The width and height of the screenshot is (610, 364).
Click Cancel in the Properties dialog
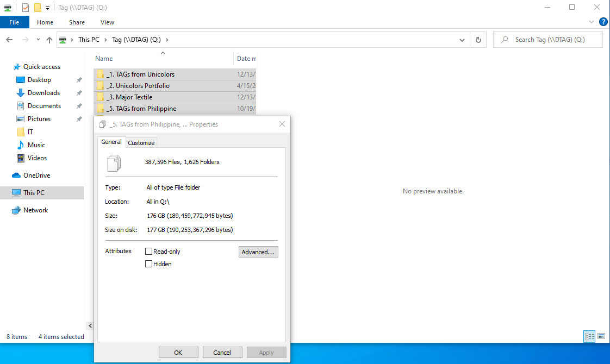tap(222, 353)
